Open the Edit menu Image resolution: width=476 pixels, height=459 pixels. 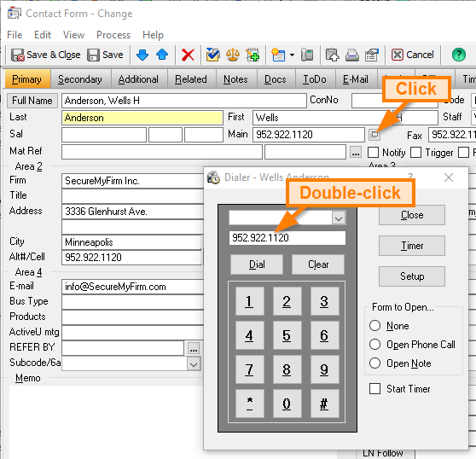[x=43, y=35]
